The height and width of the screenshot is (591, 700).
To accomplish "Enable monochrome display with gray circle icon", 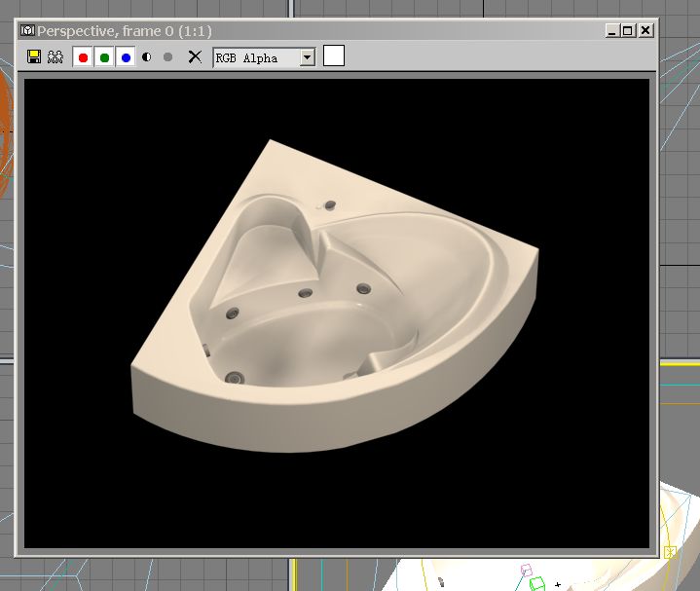I will 168,57.
